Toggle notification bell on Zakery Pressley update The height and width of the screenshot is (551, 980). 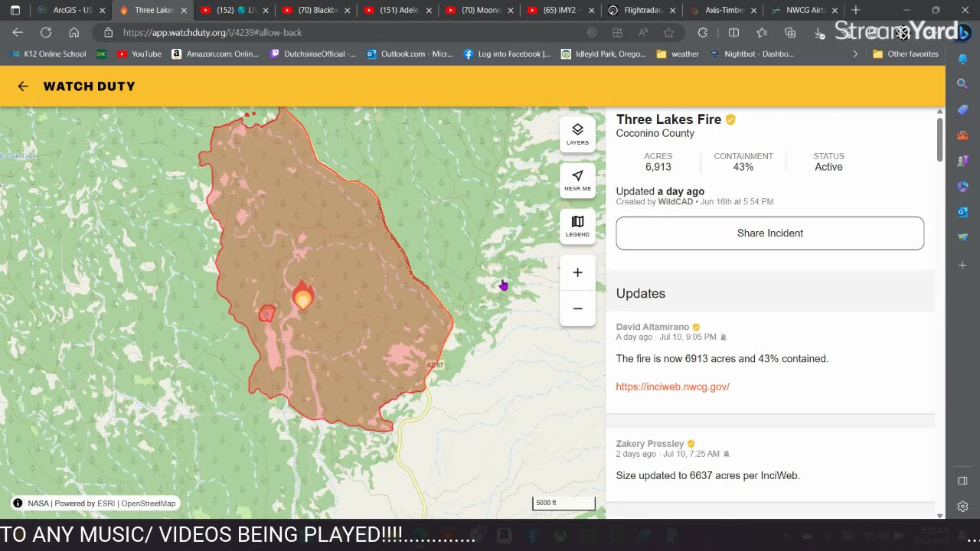727,454
